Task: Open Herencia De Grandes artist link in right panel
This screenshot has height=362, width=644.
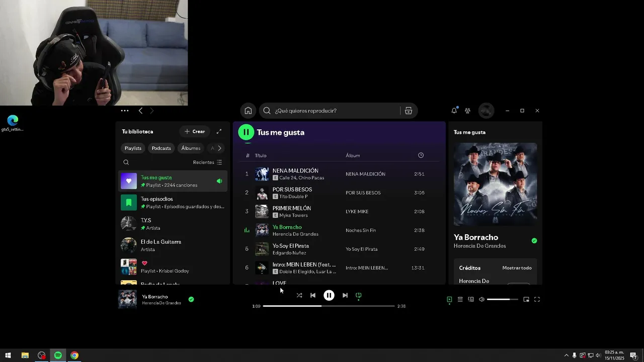Action: pos(480,246)
